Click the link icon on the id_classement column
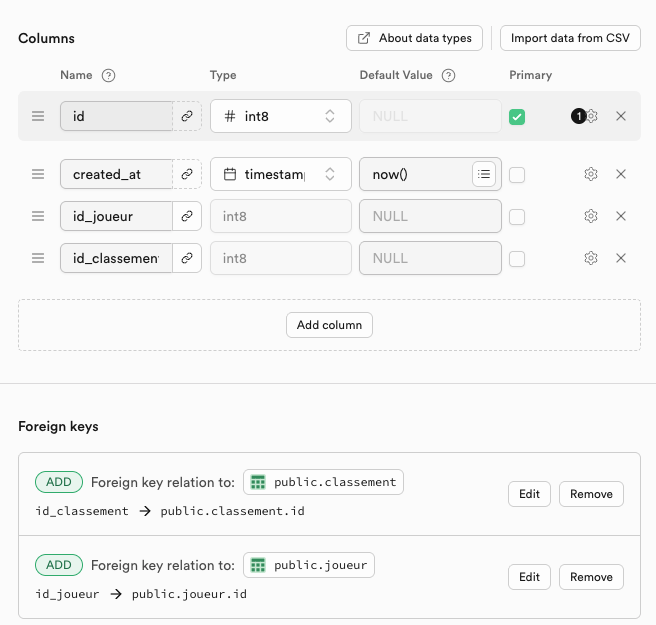Viewport: 656px width, 625px height. click(x=187, y=258)
